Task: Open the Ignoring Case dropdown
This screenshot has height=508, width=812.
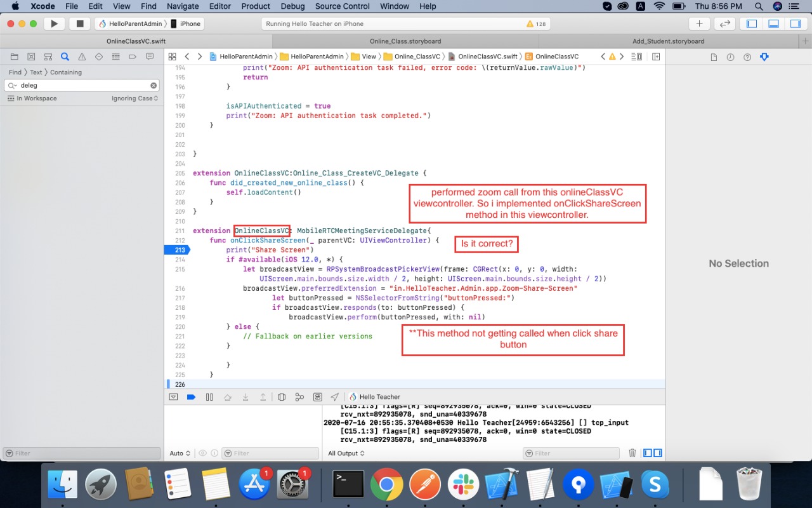Action: coord(135,98)
